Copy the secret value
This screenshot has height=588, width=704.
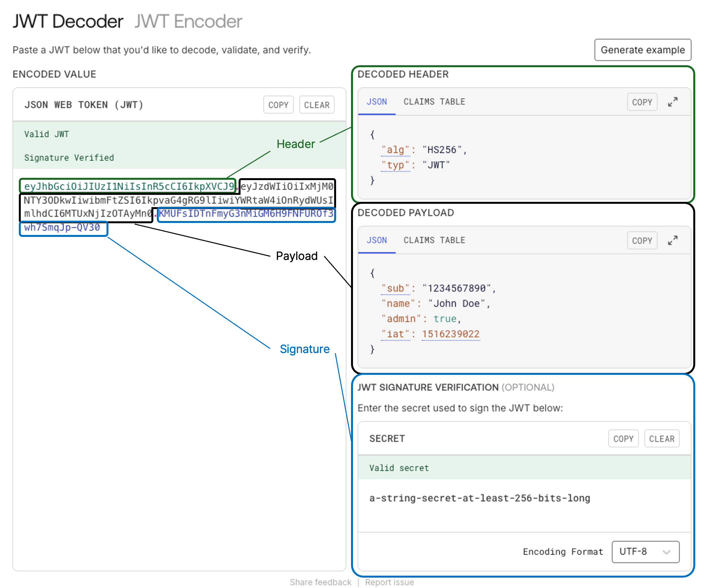click(x=623, y=439)
